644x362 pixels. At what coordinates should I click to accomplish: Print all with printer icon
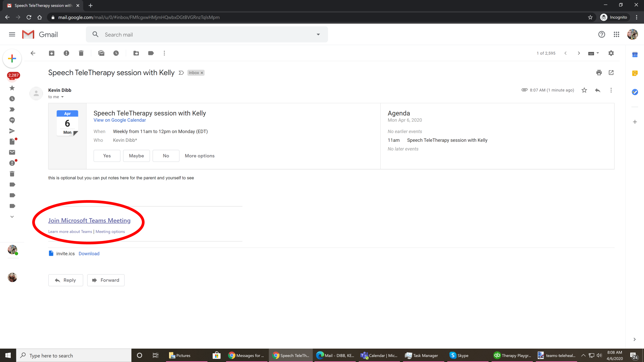(x=599, y=72)
